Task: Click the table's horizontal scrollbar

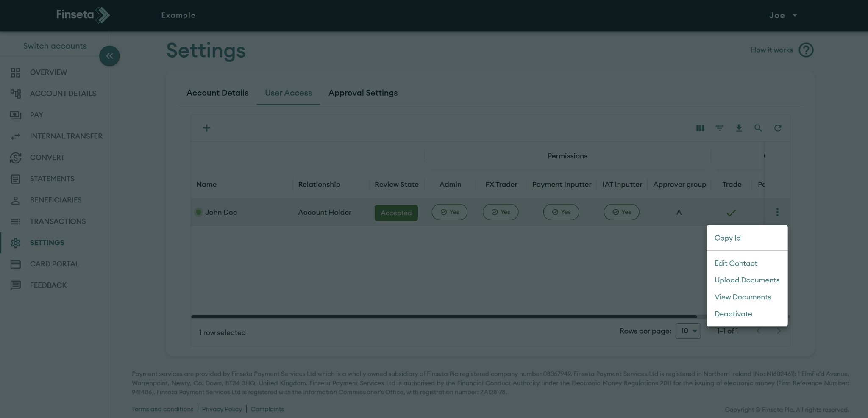Action: tap(444, 316)
